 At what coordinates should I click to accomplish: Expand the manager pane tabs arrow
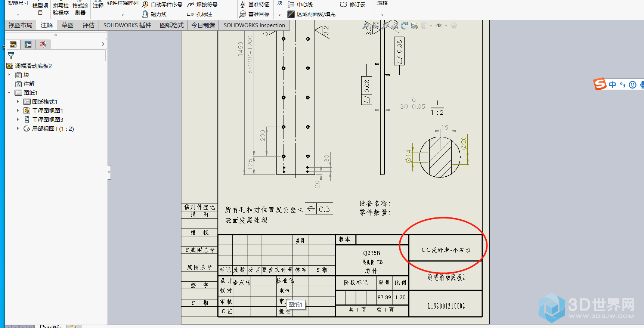point(103,44)
